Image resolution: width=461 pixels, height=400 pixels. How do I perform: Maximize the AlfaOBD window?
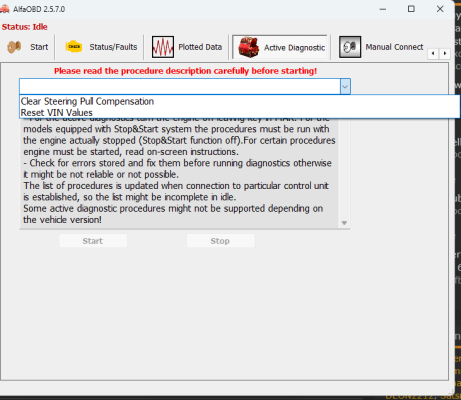[411, 9]
